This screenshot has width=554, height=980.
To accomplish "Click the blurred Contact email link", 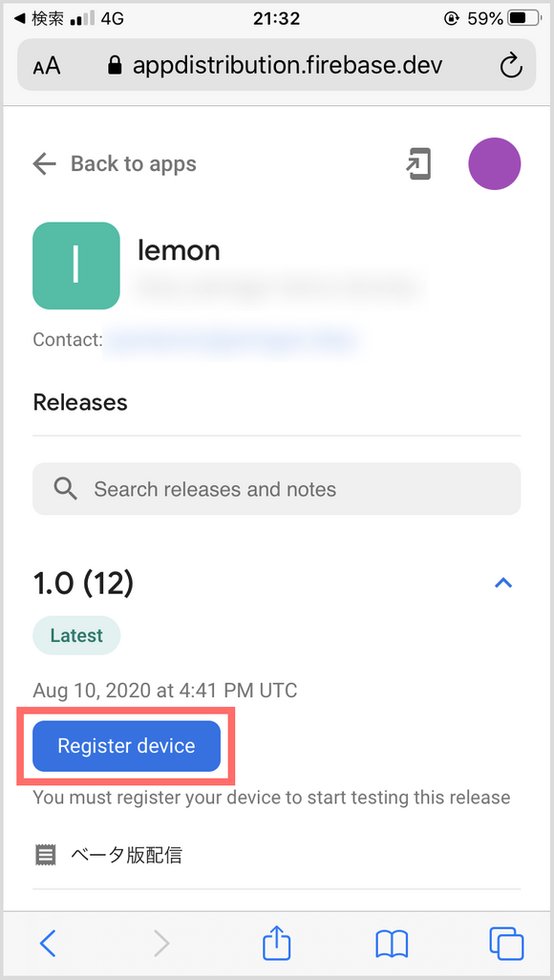I will pos(230,340).
